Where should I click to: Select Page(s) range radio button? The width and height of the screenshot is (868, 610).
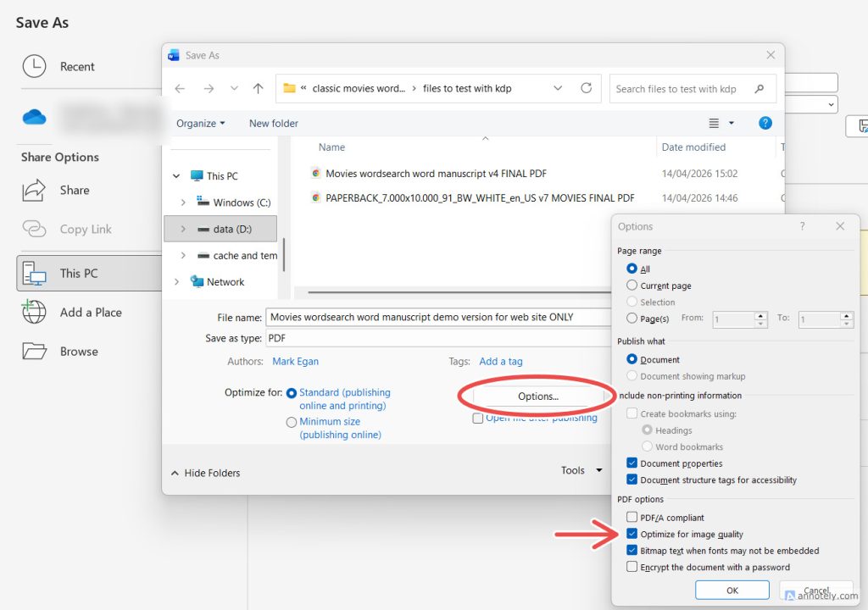tap(632, 319)
